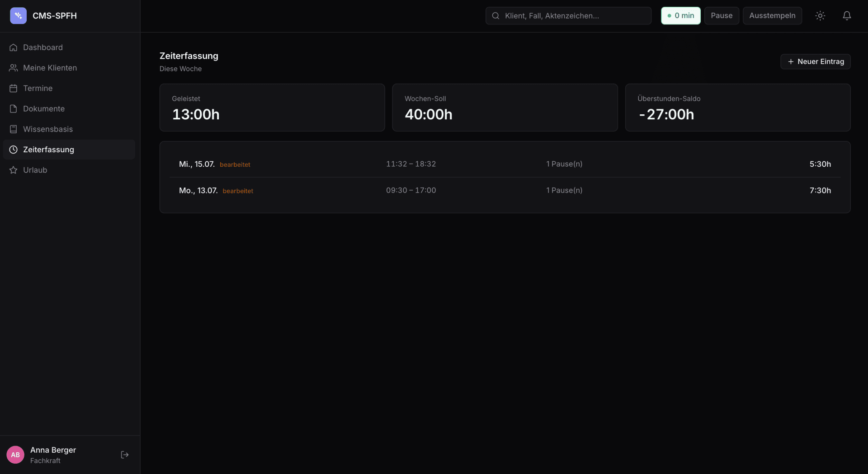The width and height of the screenshot is (868, 474).
Task: Click the Anna Berger user name
Action: [53, 450]
